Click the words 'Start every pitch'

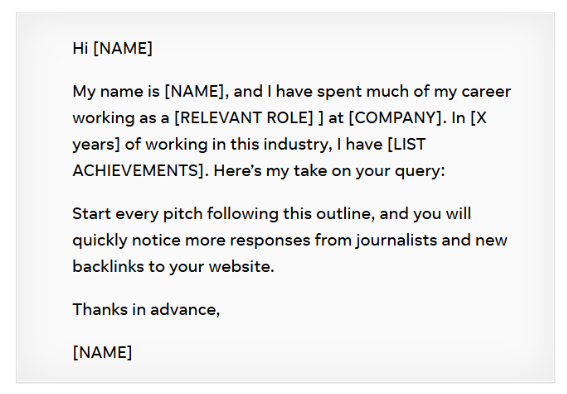pos(137,214)
